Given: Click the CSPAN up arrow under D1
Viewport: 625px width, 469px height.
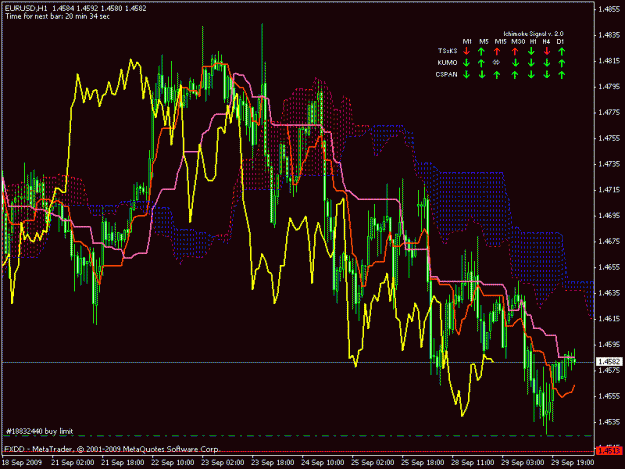Looking at the screenshot, I should pos(562,75).
